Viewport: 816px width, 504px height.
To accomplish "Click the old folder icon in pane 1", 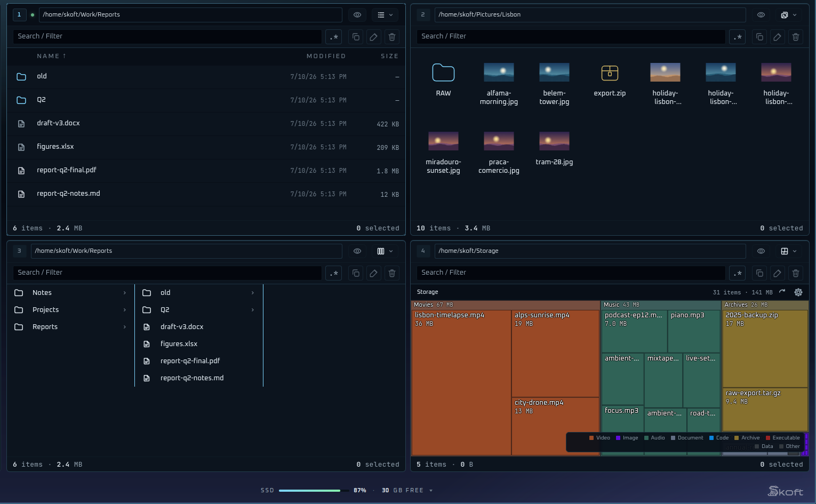I will [21, 77].
